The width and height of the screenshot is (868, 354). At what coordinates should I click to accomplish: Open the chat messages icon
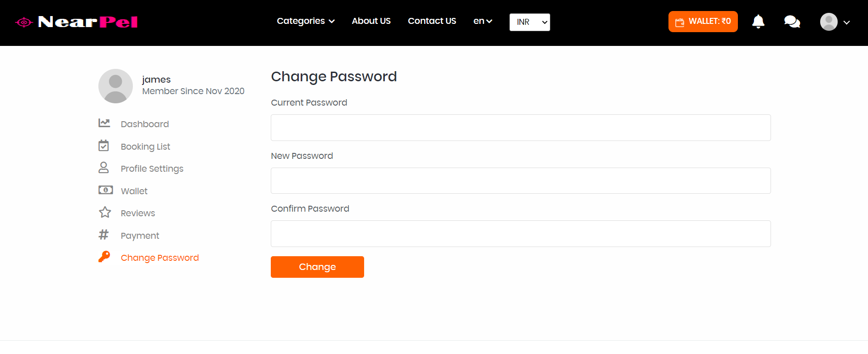(x=792, y=22)
